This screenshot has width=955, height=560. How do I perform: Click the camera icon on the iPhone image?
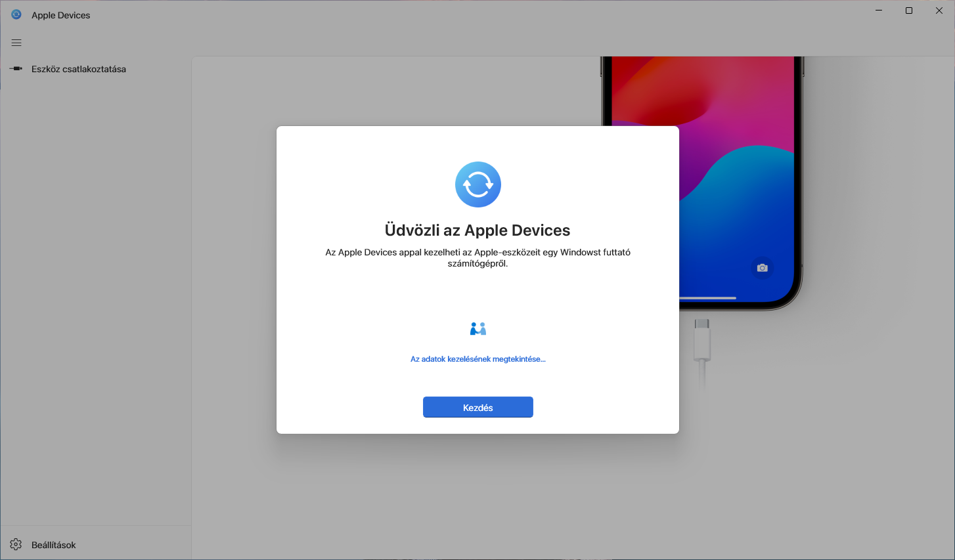click(762, 268)
